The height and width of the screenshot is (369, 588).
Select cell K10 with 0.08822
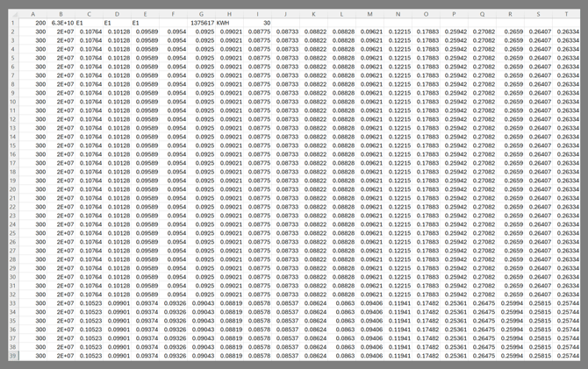314,102
